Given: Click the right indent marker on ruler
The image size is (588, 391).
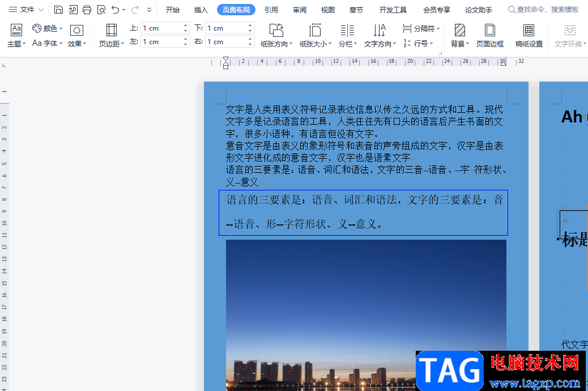Looking at the screenshot, I should [x=503, y=63].
